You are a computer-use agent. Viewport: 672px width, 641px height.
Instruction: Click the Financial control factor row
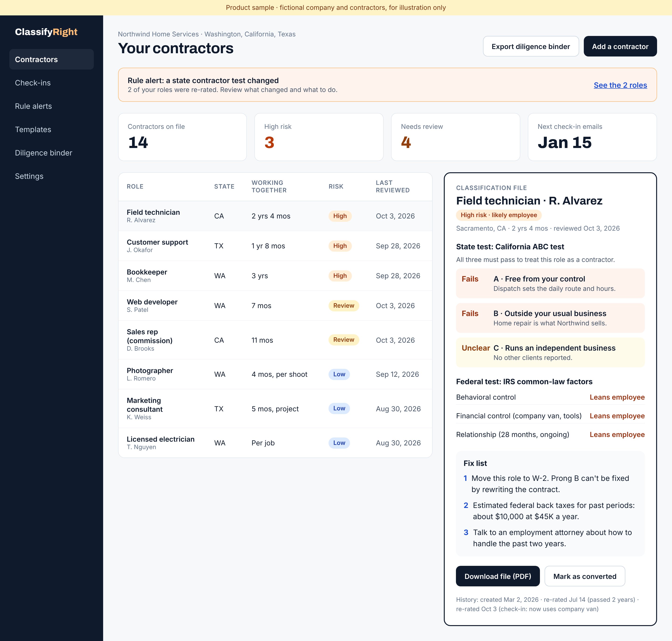tap(550, 416)
